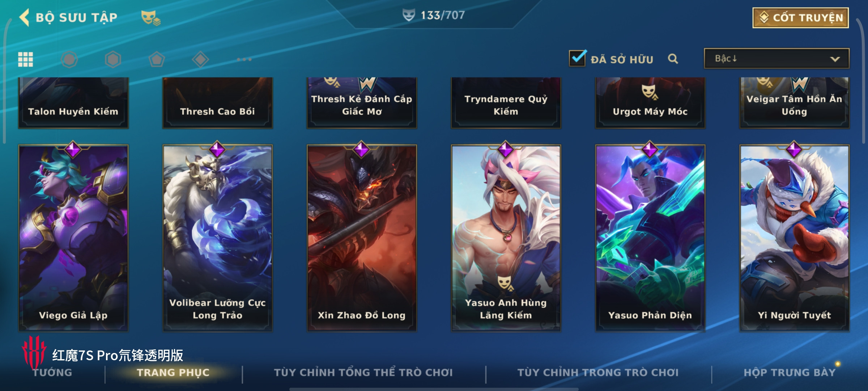Select the plain hexagon rarity filter icon
Viewport: 868px width, 391px height.
113,59
